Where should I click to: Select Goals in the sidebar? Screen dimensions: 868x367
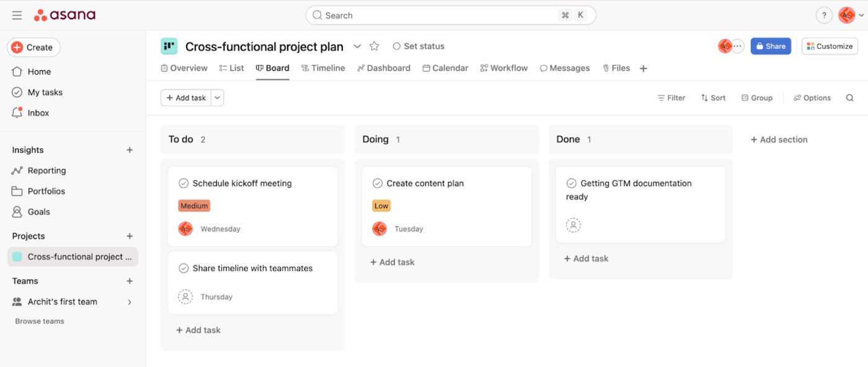click(x=17, y=211)
